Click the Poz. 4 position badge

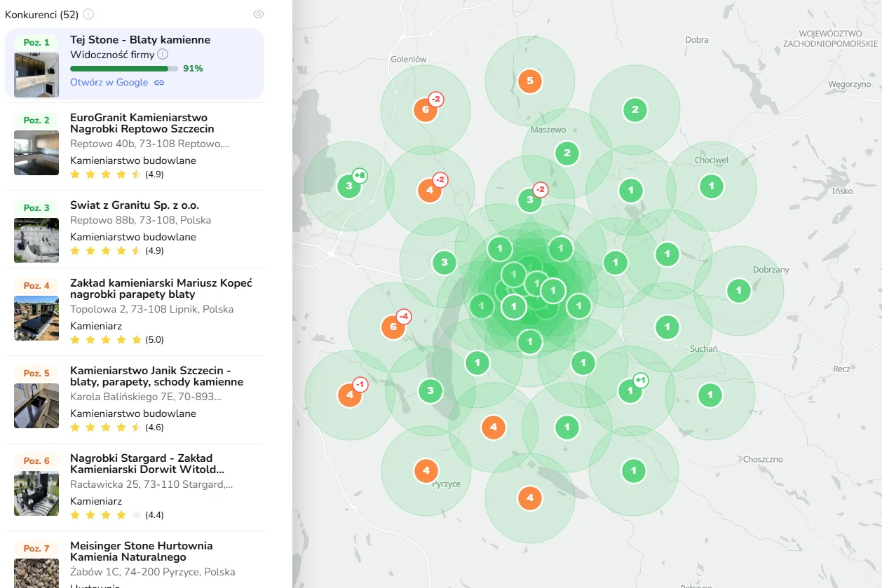[36, 286]
